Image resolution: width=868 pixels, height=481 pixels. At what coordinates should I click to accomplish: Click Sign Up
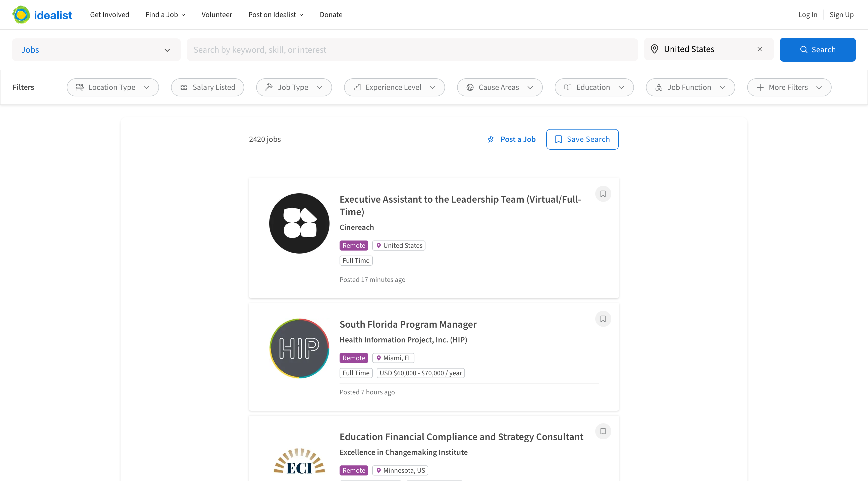pyautogui.click(x=841, y=15)
